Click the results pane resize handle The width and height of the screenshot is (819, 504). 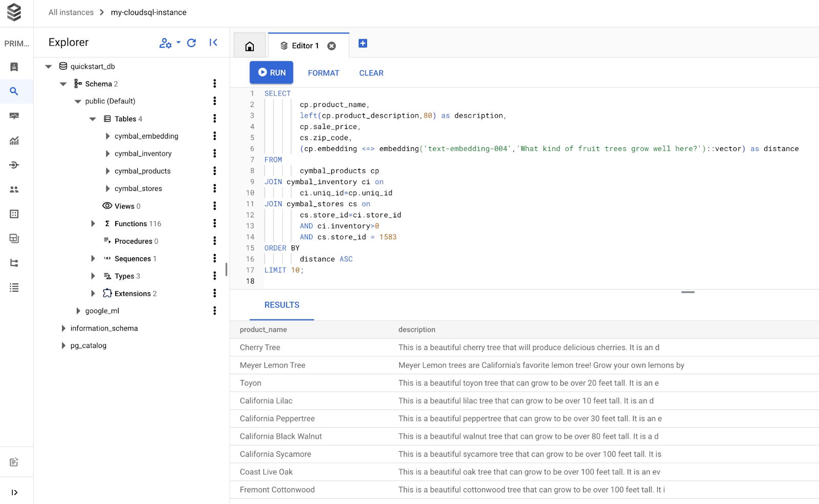(x=687, y=292)
